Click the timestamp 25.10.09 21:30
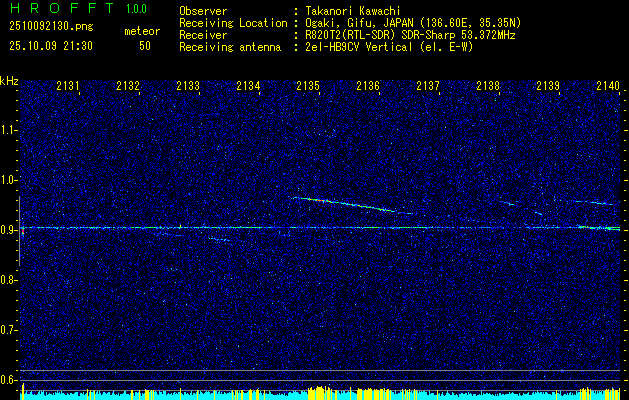Image resolution: width=629 pixels, height=400 pixels. point(51,46)
